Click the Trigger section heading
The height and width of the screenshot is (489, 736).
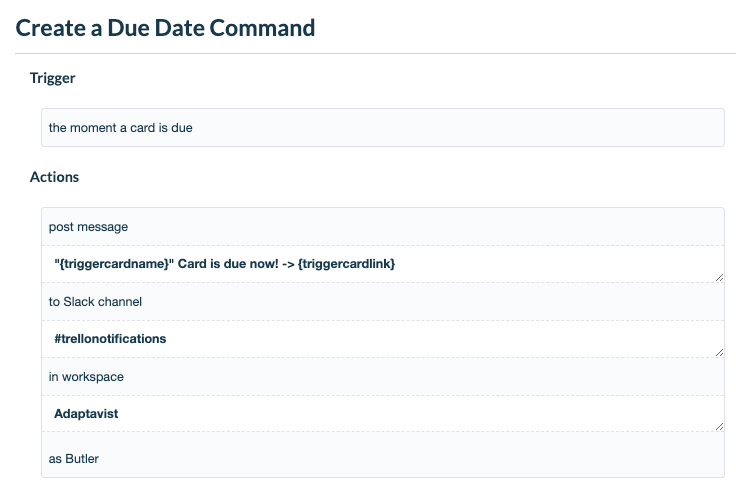point(53,78)
